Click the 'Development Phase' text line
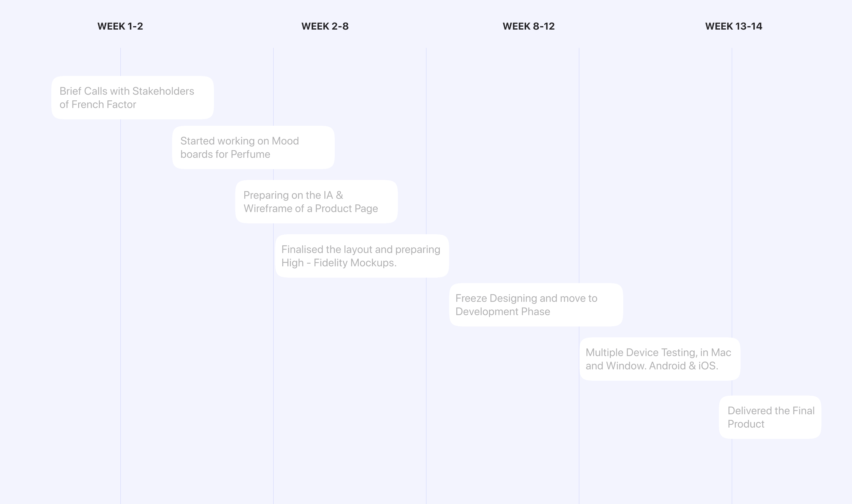This screenshot has height=504, width=852. pos(503,312)
